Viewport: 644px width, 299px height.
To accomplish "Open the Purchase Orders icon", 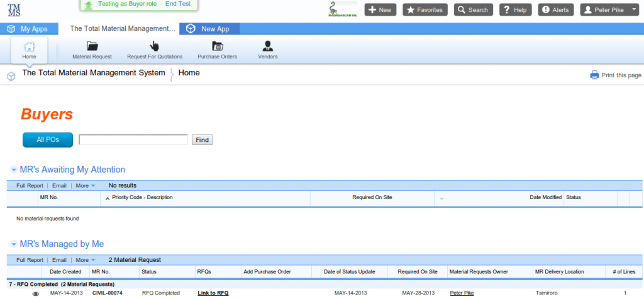I will [217, 46].
